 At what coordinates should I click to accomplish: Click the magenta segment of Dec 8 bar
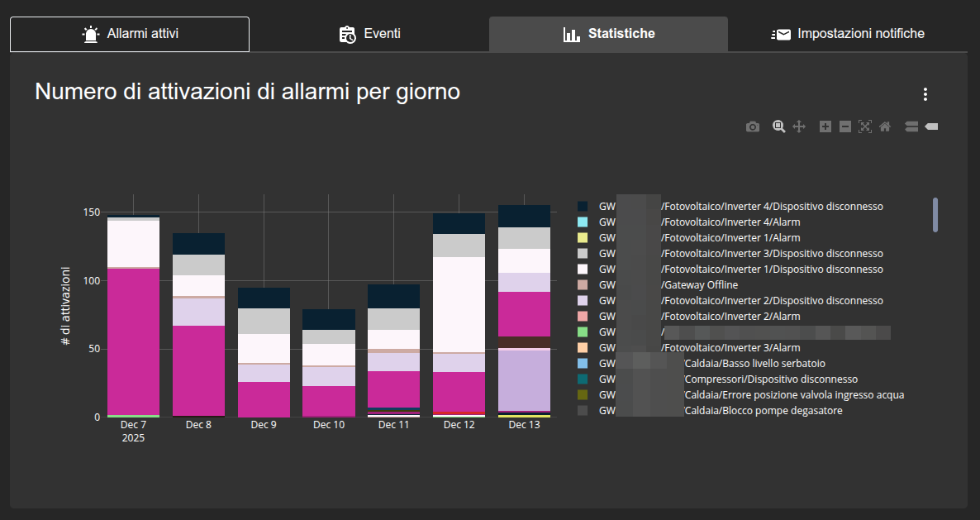tap(198, 370)
